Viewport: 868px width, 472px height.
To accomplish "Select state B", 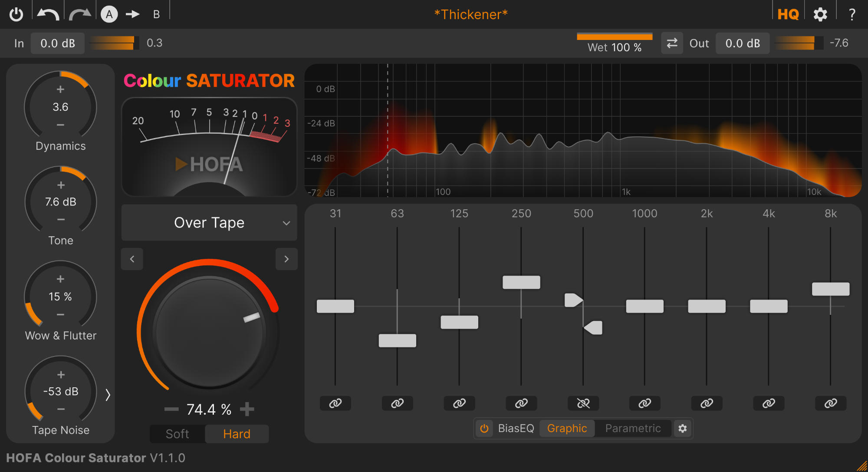I will (156, 14).
